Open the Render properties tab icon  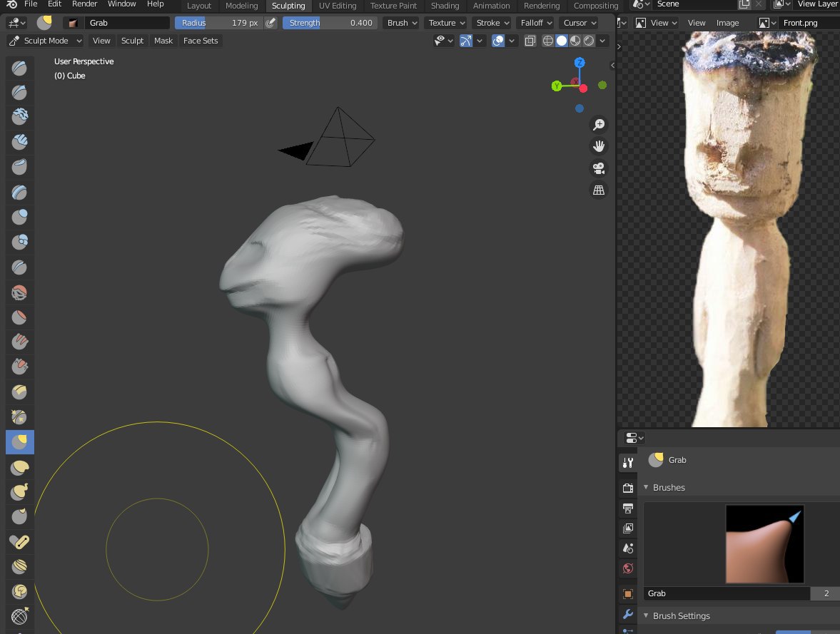coord(628,488)
